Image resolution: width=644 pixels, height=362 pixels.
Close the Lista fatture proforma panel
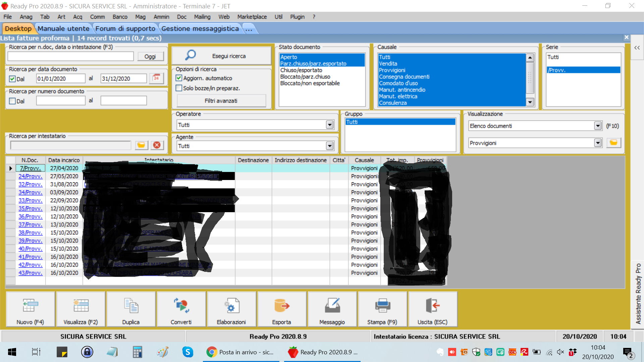pos(626,38)
